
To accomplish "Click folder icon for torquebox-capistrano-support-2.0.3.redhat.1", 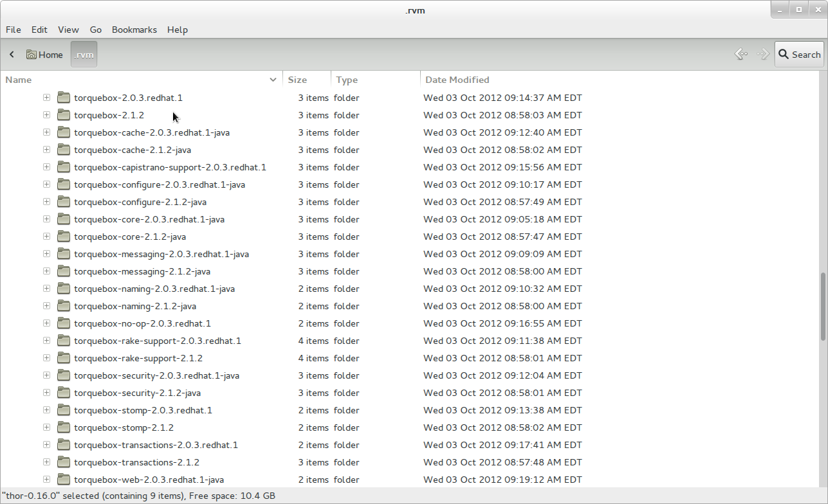I will pos(63,167).
